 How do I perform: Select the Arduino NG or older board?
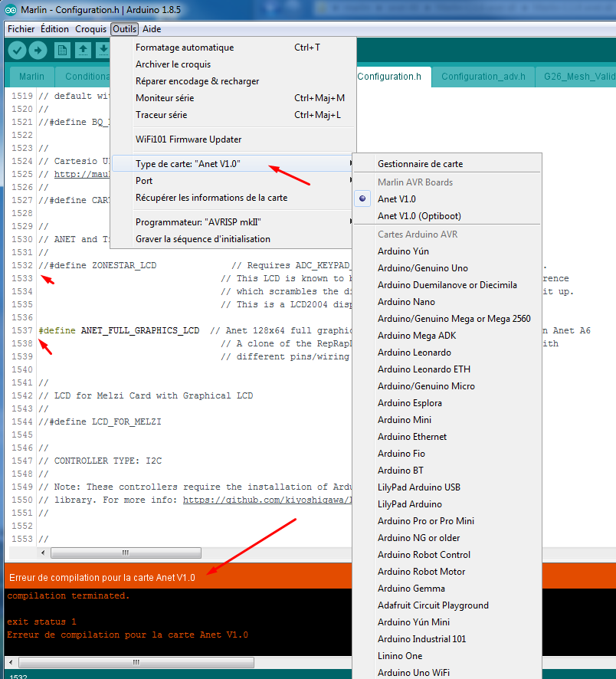447,538
